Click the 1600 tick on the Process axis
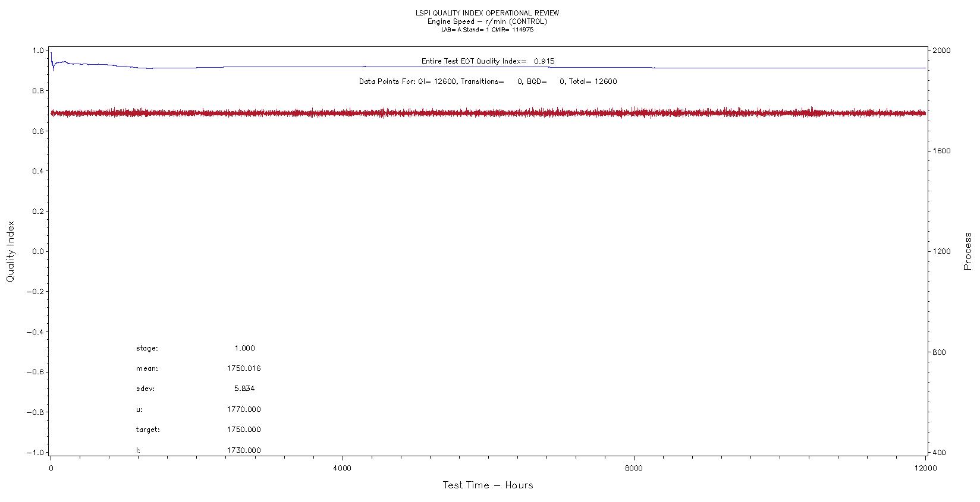This screenshot has width=980, height=502. (941, 151)
